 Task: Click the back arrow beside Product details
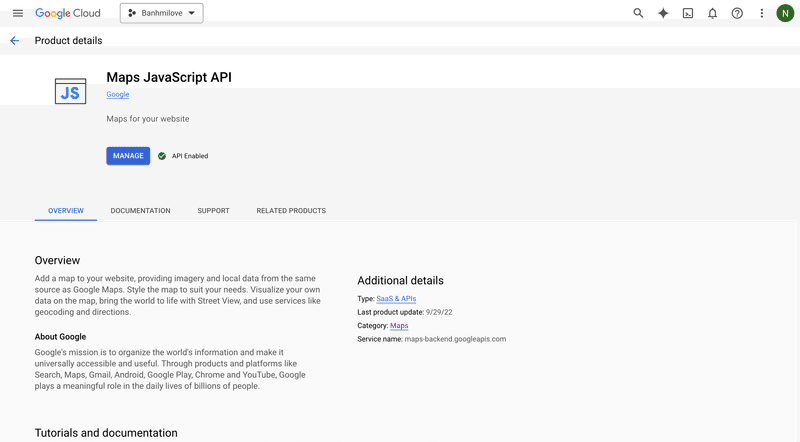click(14, 41)
